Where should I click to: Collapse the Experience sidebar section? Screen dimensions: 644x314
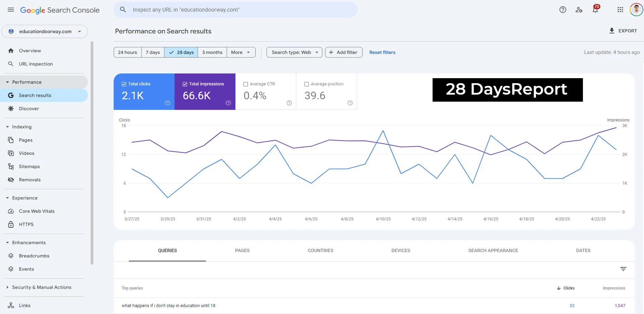7,198
